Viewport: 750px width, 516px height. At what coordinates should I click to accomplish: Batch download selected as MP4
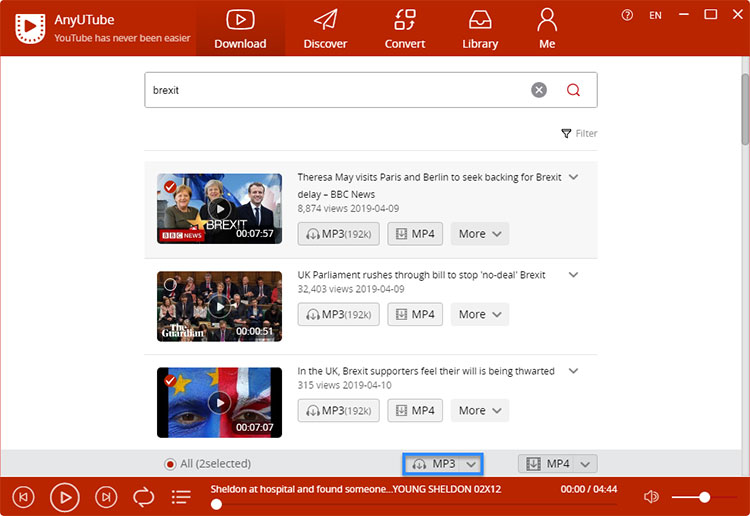pyautogui.click(x=547, y=464)
